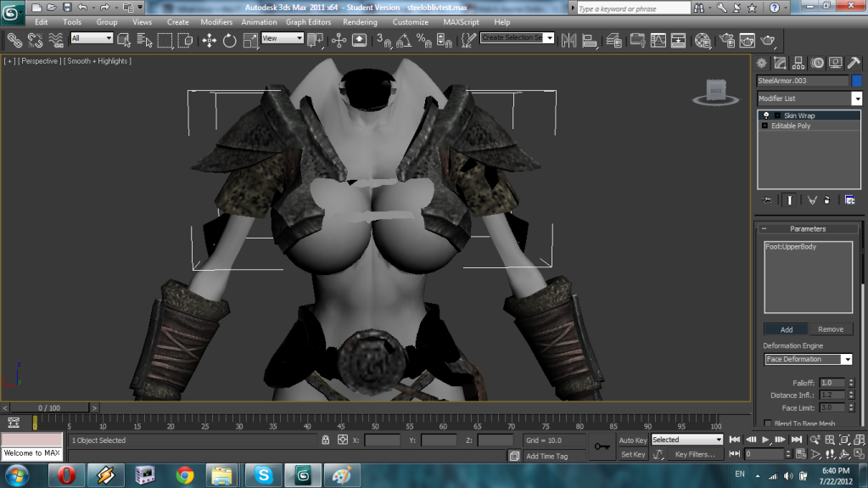Open the MAXScript menu
868x488 pixels.
click(x=461, y=22)
